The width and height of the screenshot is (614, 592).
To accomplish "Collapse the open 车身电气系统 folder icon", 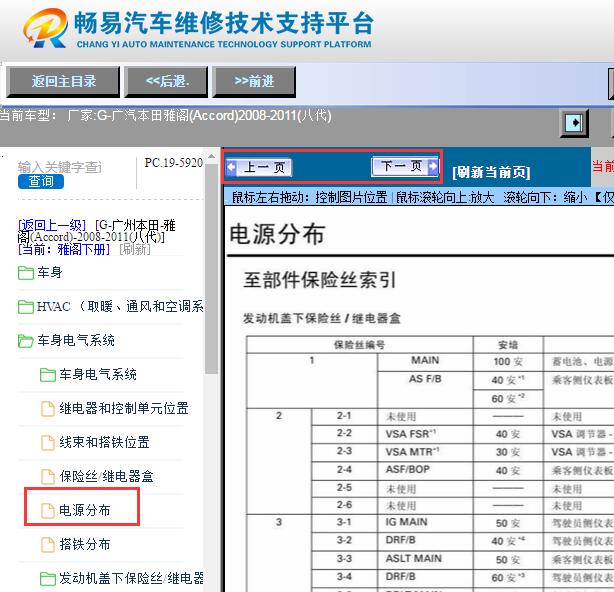I will click(x=26, y=341).
